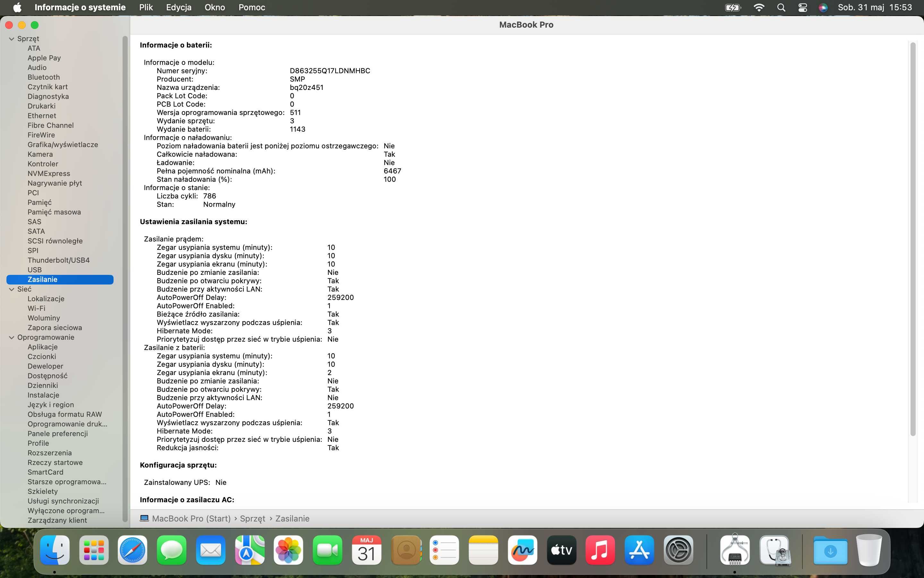This screenshot has height=578, width=924.
Task: Select Wi-Fi in the sidebar
Action: pos(36,309)
